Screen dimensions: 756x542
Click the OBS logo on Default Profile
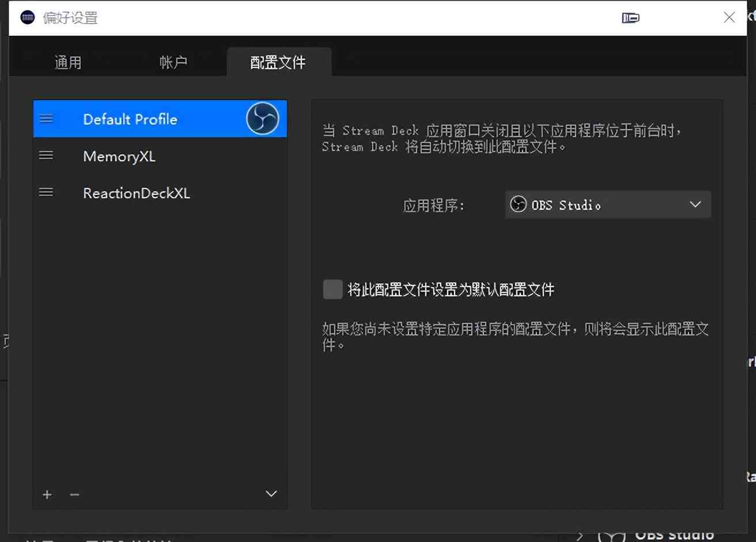(x=263, y=119)
